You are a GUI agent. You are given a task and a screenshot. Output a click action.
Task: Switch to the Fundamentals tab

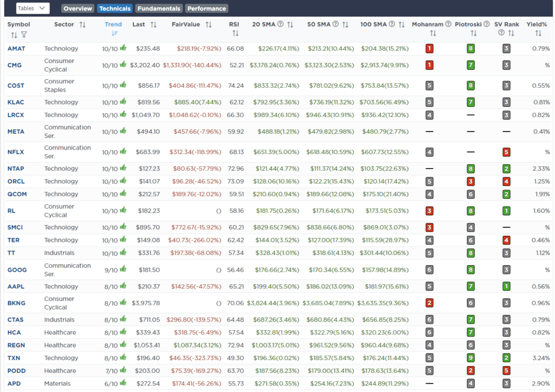[159, 8]
